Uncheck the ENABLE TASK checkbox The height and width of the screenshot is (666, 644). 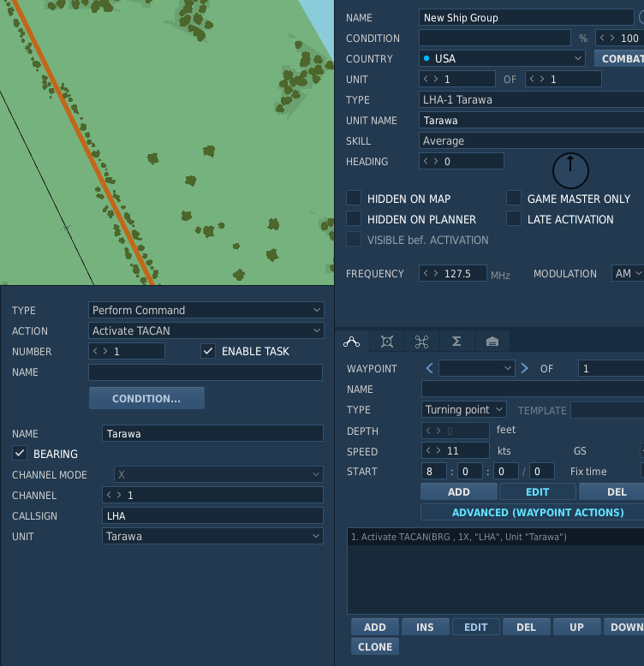click(208, 351)
